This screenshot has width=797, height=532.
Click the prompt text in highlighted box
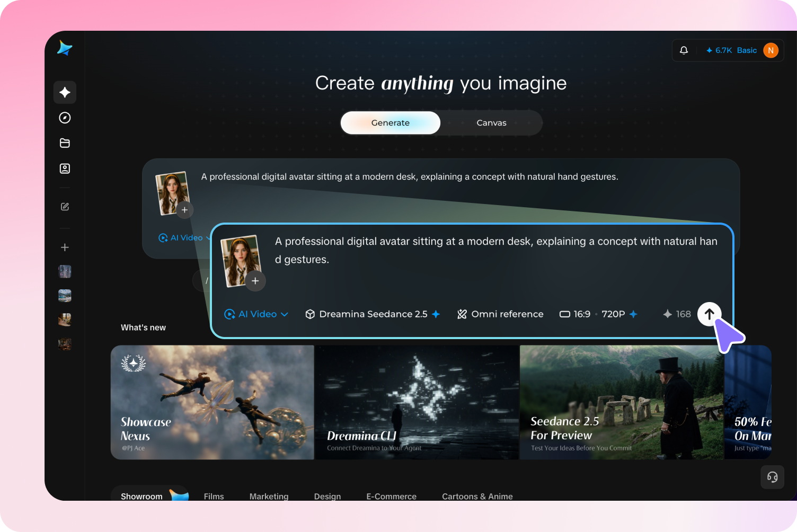click(x=496, y=250)
